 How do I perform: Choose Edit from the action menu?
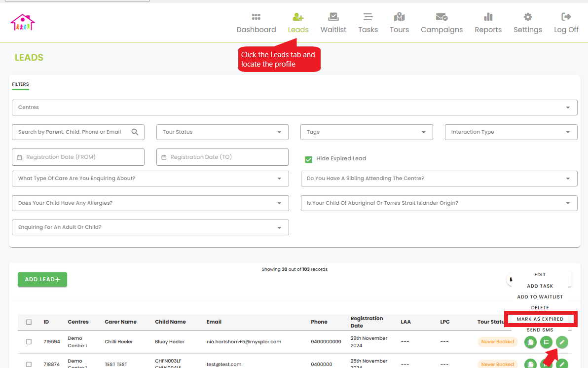[540, 275]
